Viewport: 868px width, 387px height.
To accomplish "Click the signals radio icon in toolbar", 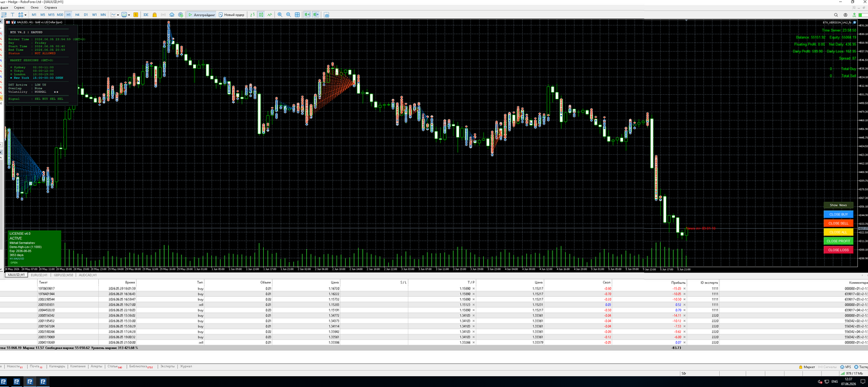I will pyautogui.click(x=163, y=14).
